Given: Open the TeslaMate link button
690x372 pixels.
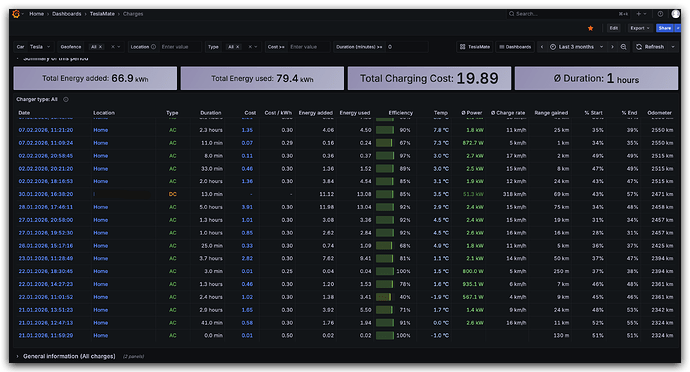Looking at the screenshot, I should [x=474, y=47].
